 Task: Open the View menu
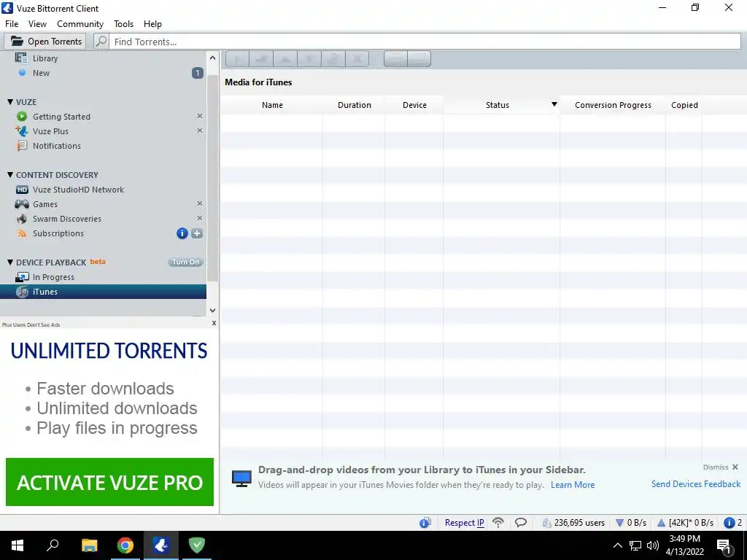37,24
